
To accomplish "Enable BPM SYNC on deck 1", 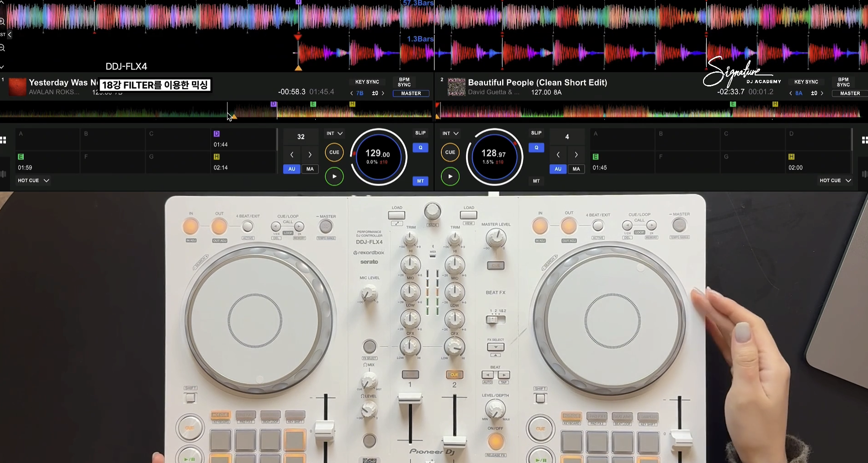I will click(x=404, y=82).
